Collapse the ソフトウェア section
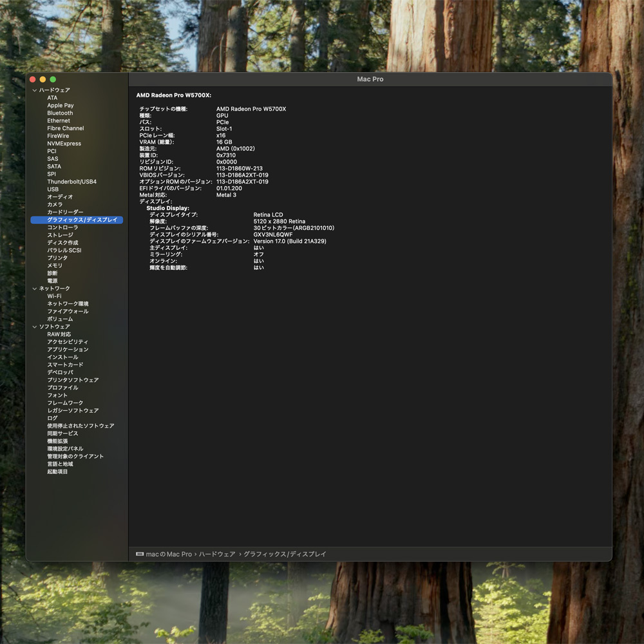This screenshot has width=644, height=644. [x=35, y=327]
